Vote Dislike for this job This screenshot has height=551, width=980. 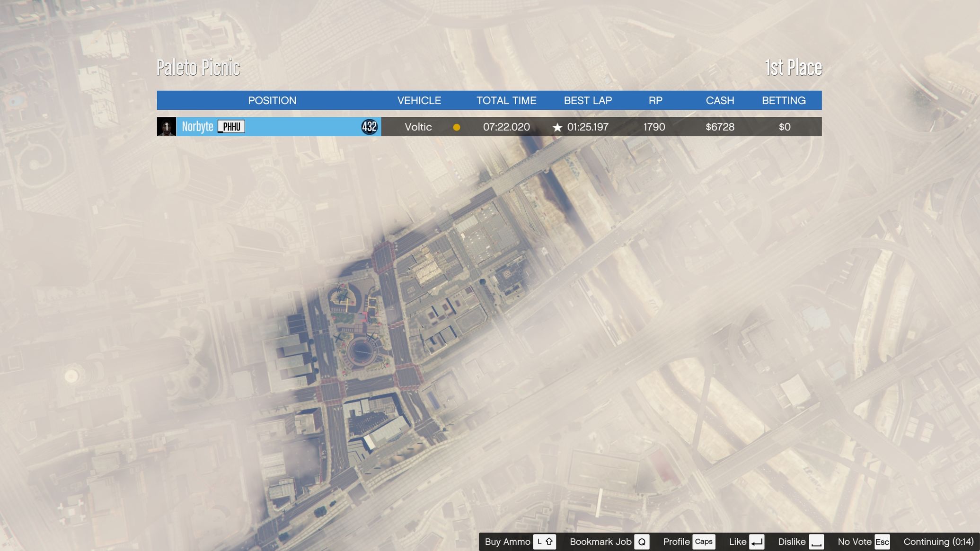pos(792,542)
